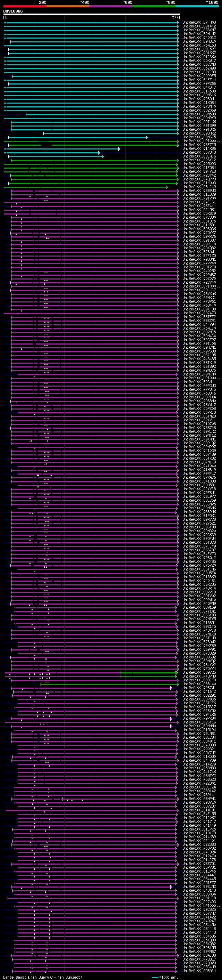Click the label UniRef100_B9N4C4

(199, 336)
